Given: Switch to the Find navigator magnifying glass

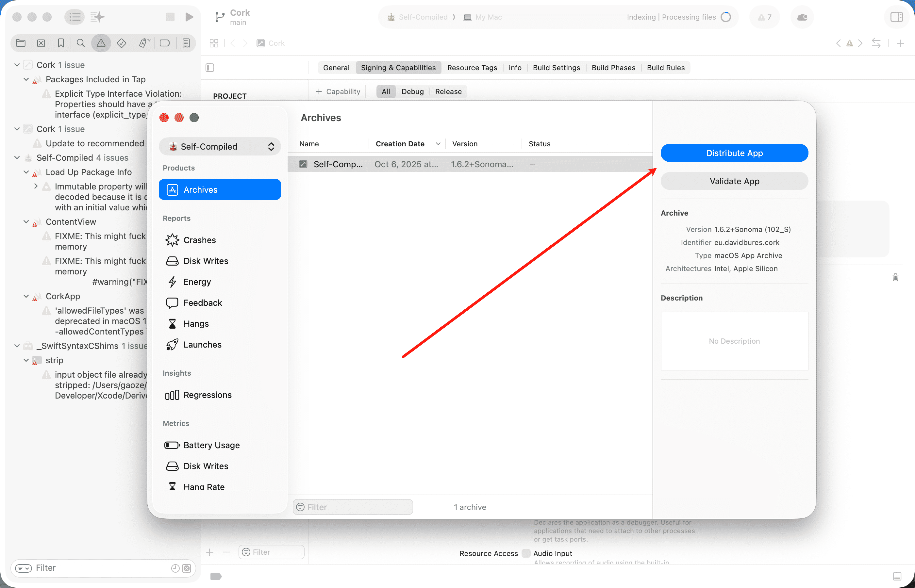Looking at the screenshot, I should click(x=81, y=43).
